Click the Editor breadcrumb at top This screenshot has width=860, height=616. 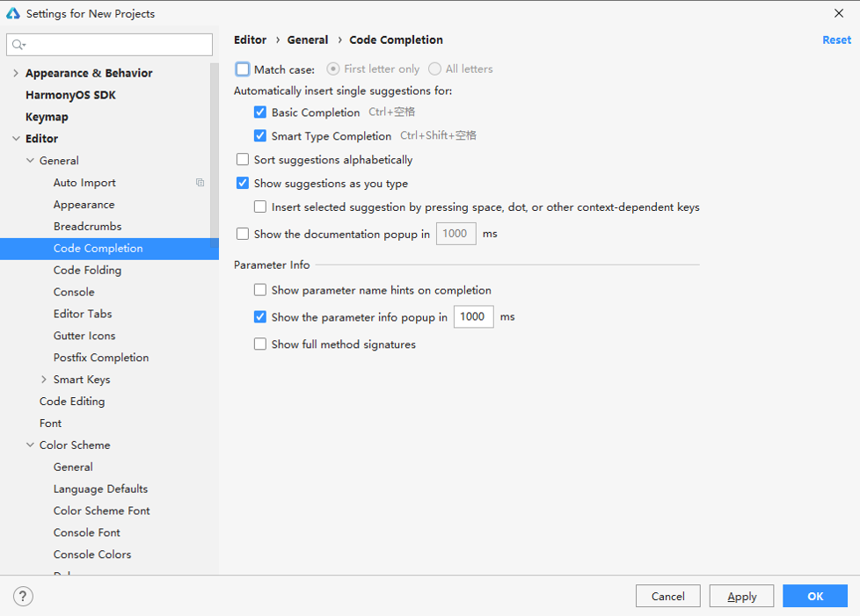(250, 40)
